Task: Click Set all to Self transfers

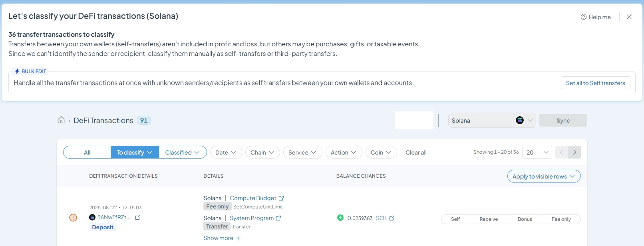Action: point(595,83)
